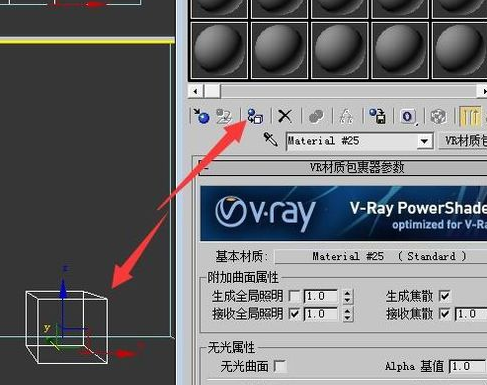487x385 pixels.
Task: Click the Alpha 基值 value field
Action: (467, 366)
